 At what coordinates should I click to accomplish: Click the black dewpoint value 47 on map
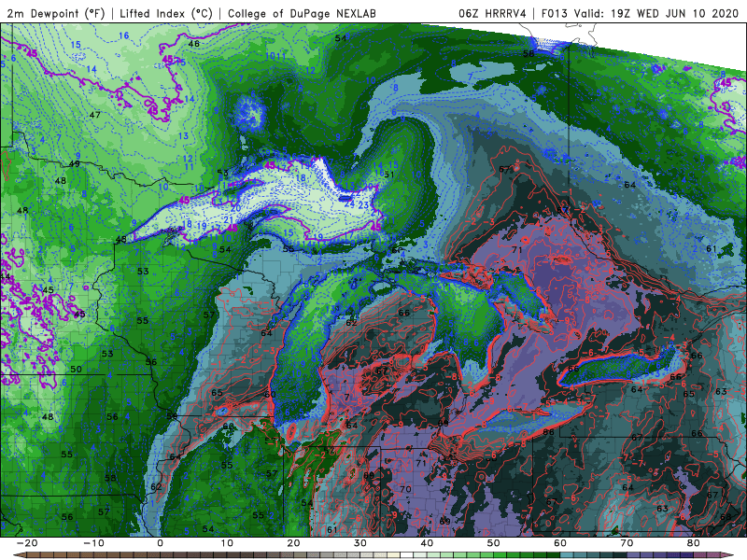coord(95,115)
